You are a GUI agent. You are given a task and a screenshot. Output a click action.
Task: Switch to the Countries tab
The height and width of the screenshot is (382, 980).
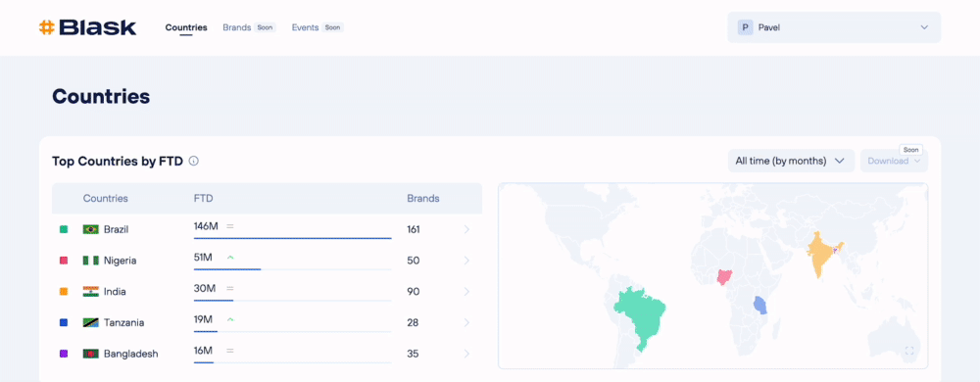pyautogui.click(x=186, y=27)
